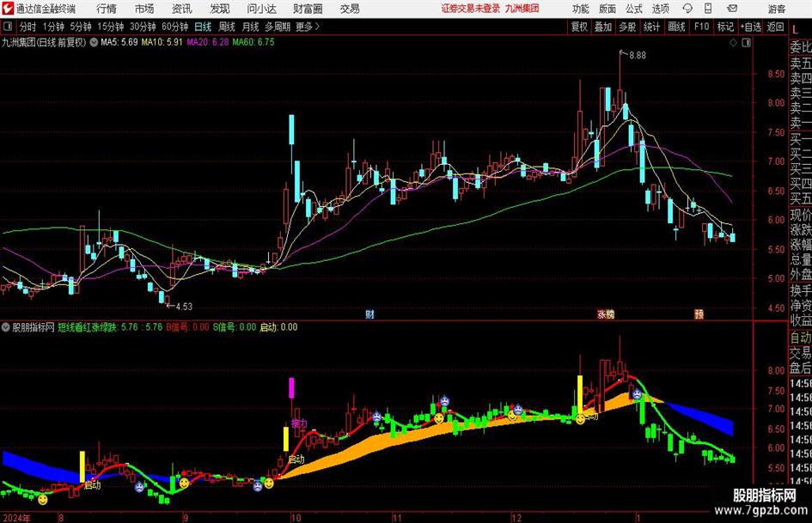
Task: Select the 多周期 multi-period view
Action: pos(278,27)
